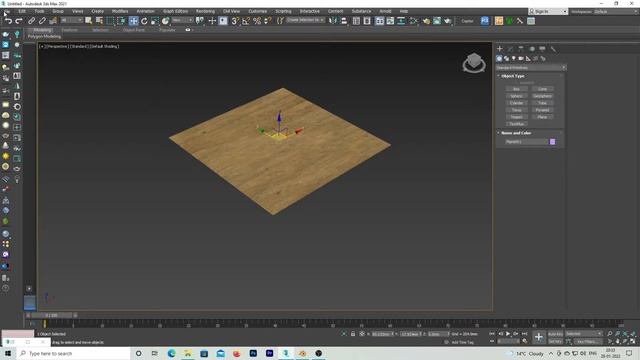Open the Selected key filter dropdown
The image size is (640, 360).
coord(584,334)
